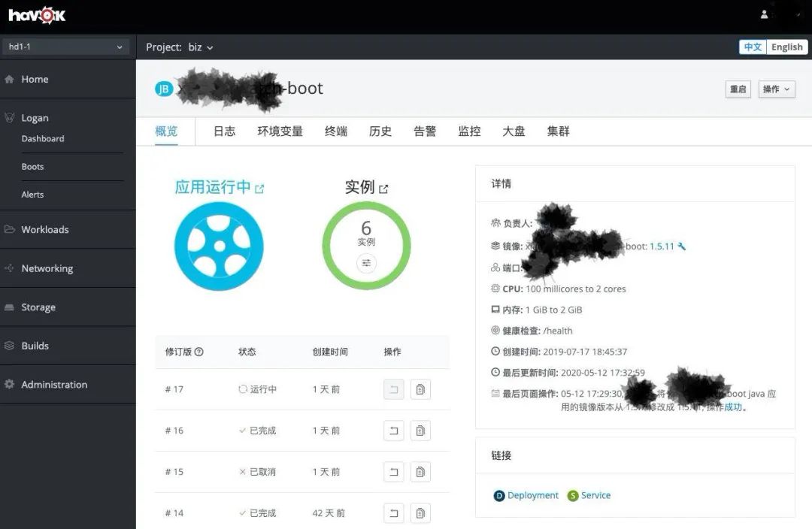Switch language to English

click(x=786, y=47)
